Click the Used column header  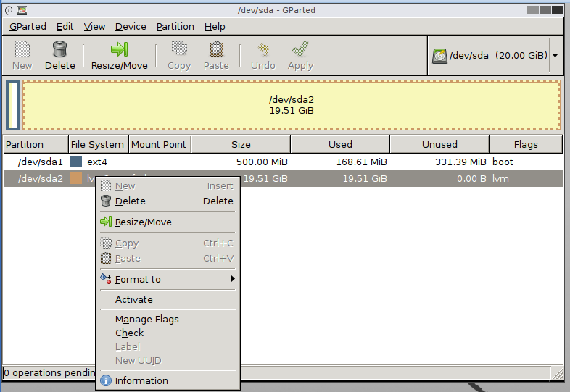tap(340, 145)
